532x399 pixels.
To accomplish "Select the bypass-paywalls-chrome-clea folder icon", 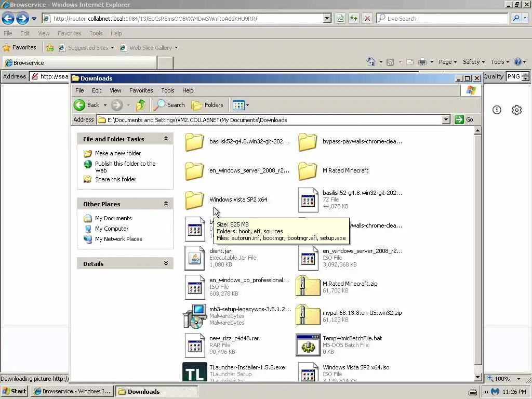I will coord(308,142).
